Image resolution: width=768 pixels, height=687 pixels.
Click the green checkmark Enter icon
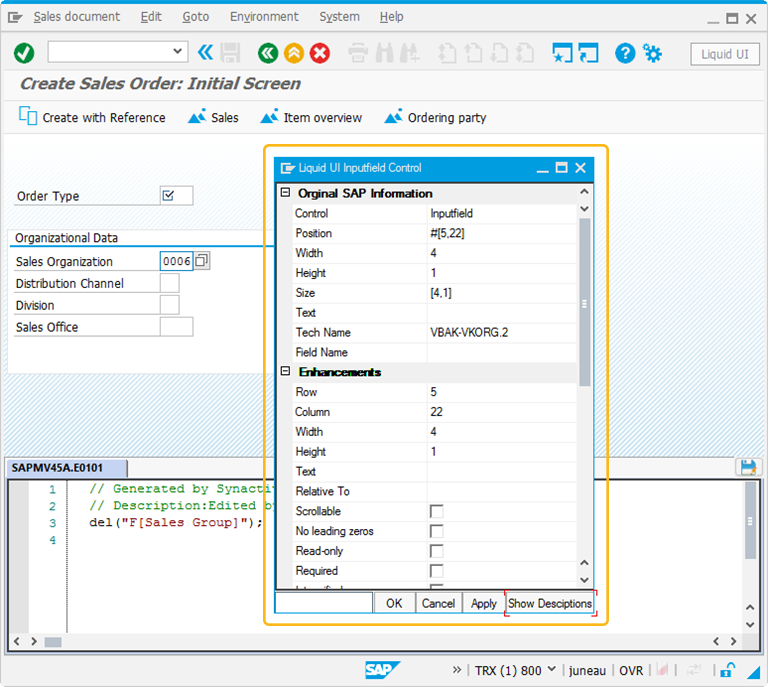(24, 53)
